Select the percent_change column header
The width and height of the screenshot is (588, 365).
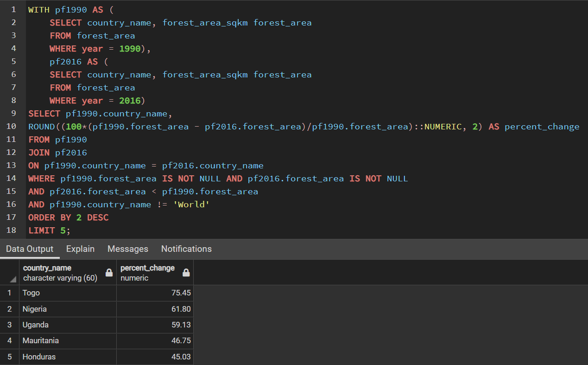(x=155, y=273)
